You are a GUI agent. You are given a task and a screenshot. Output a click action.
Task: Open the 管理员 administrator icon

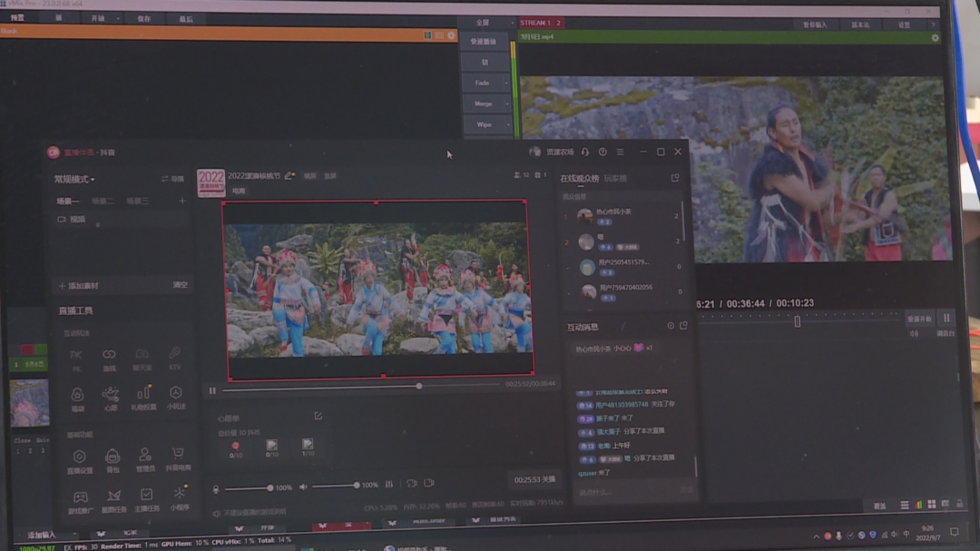tap(145, 459)
